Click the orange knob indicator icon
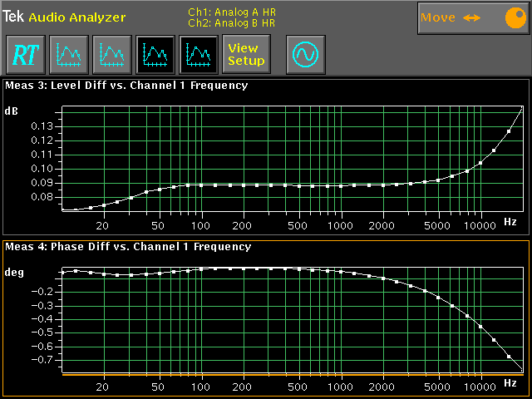The image size is (532, 399). click(x=509, y=17)
